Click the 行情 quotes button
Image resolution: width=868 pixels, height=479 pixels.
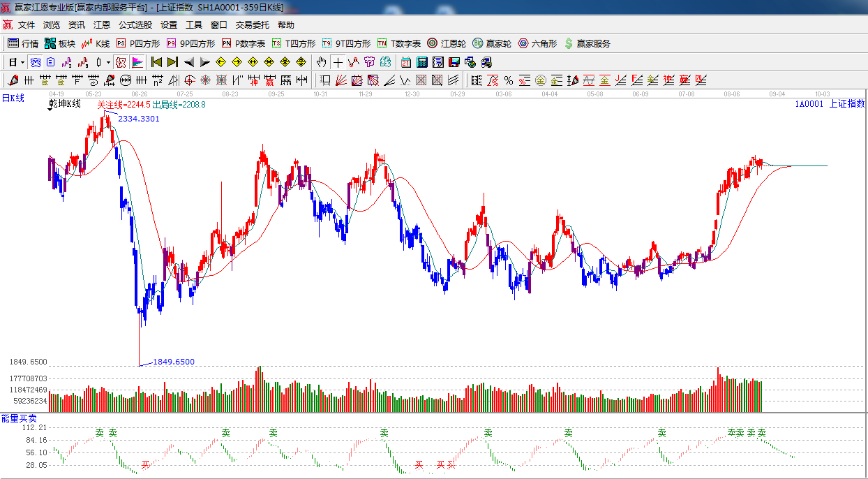pos(23,43)
